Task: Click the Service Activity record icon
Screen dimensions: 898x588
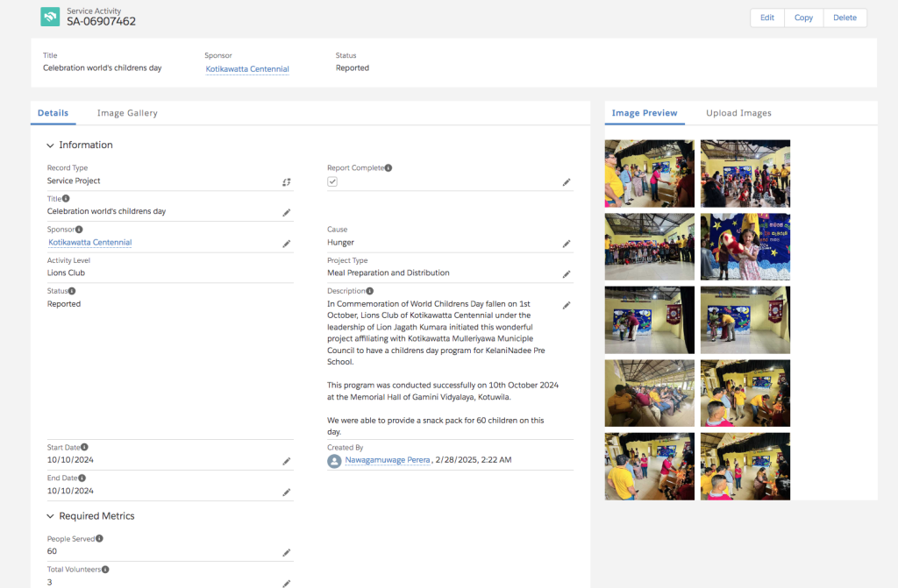Action: click(x=50, y=17)
